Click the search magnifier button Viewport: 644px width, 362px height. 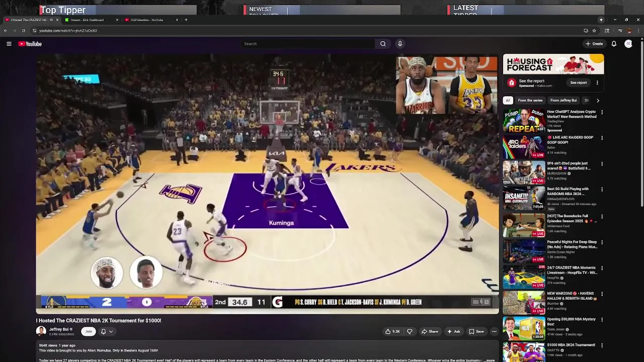click(x=383, y=44)
